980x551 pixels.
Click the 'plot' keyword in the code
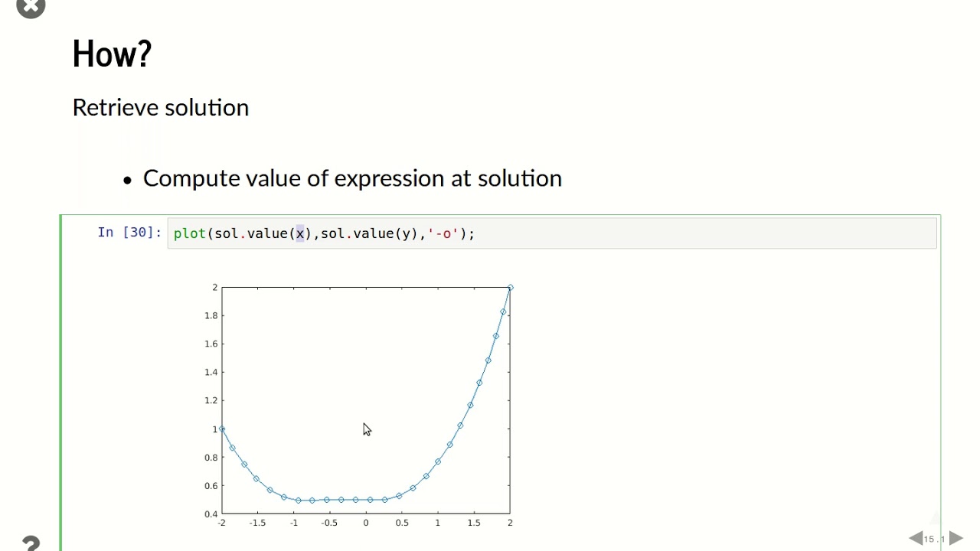coord(190,233)
